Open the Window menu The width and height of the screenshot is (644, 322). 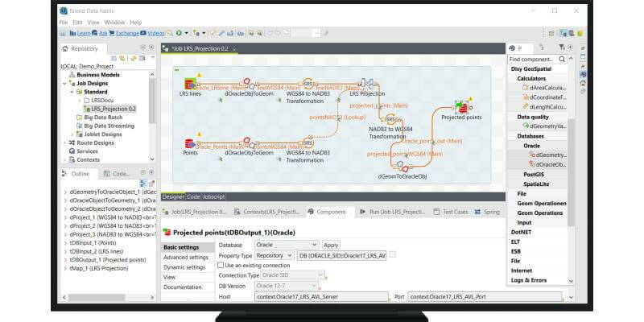(x=114, y=23)
